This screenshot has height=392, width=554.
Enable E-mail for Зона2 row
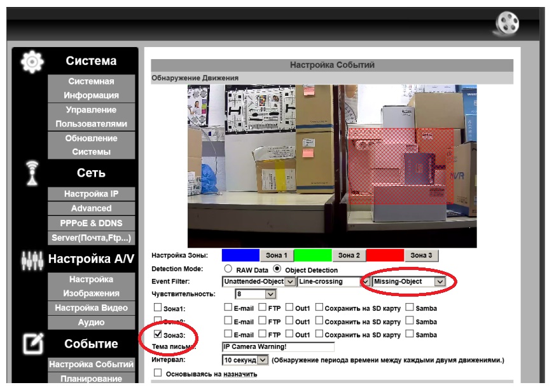coord(228,320)
